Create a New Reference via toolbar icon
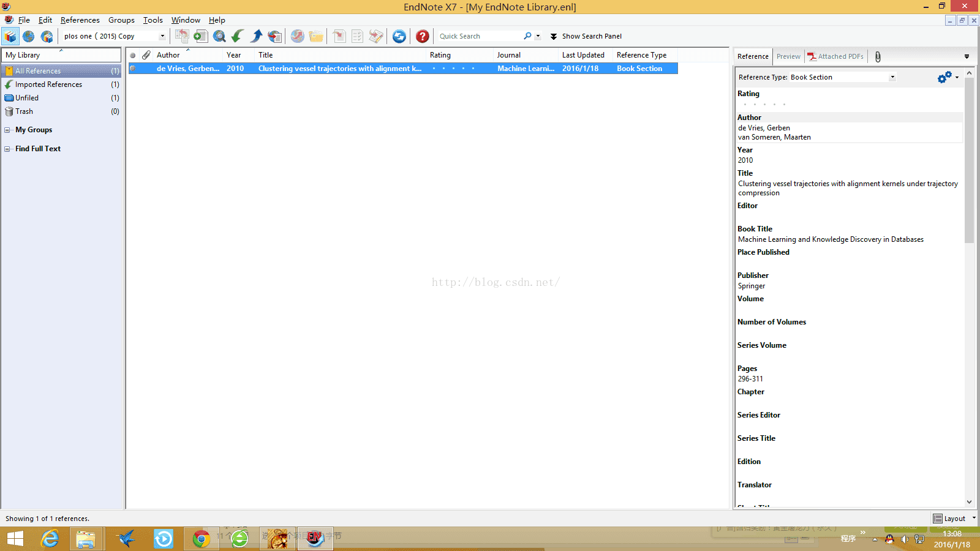 tap(200, 36)
